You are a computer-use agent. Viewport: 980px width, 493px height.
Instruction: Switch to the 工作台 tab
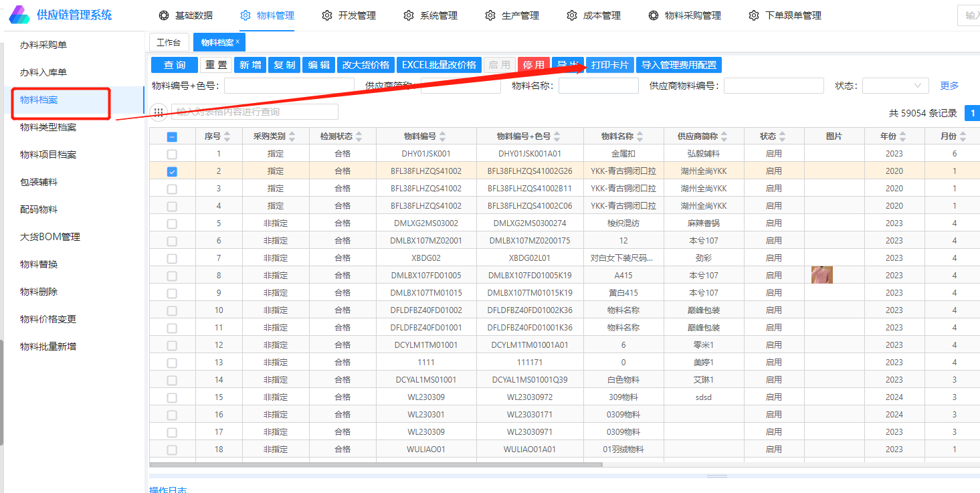169,43
